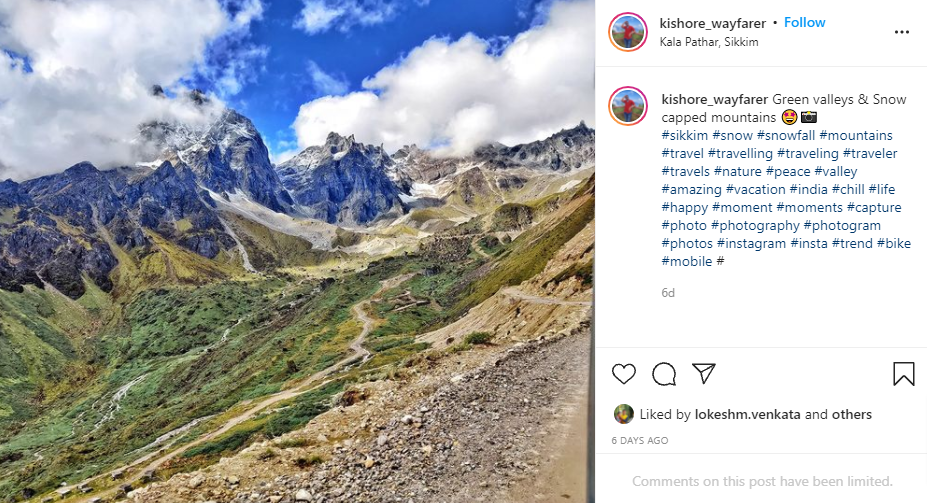Viewport: 927px width, 503px height.
Task: Click the mountain valley photo
Action: click(297, 251)
